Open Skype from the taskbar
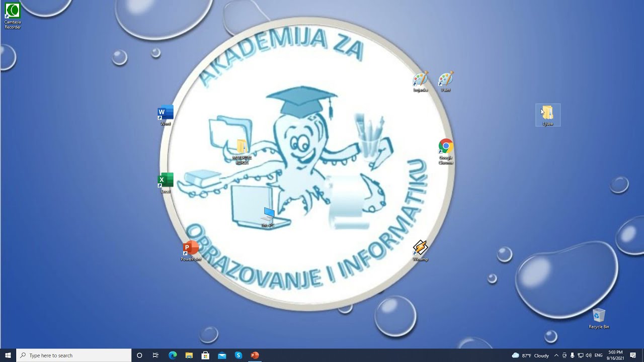The height and width of the screenshot is (362, 644). [x=238, y=355]
